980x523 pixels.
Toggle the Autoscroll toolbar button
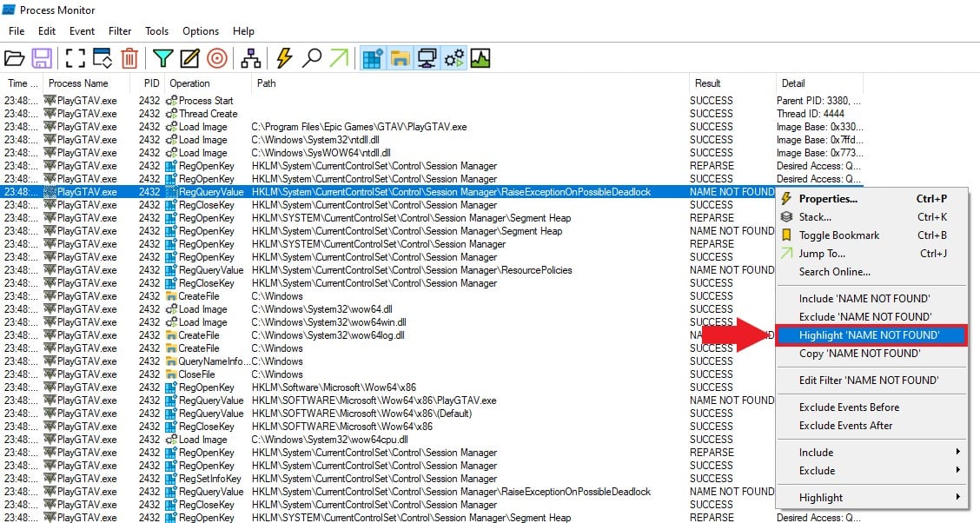tap(102, 59)
